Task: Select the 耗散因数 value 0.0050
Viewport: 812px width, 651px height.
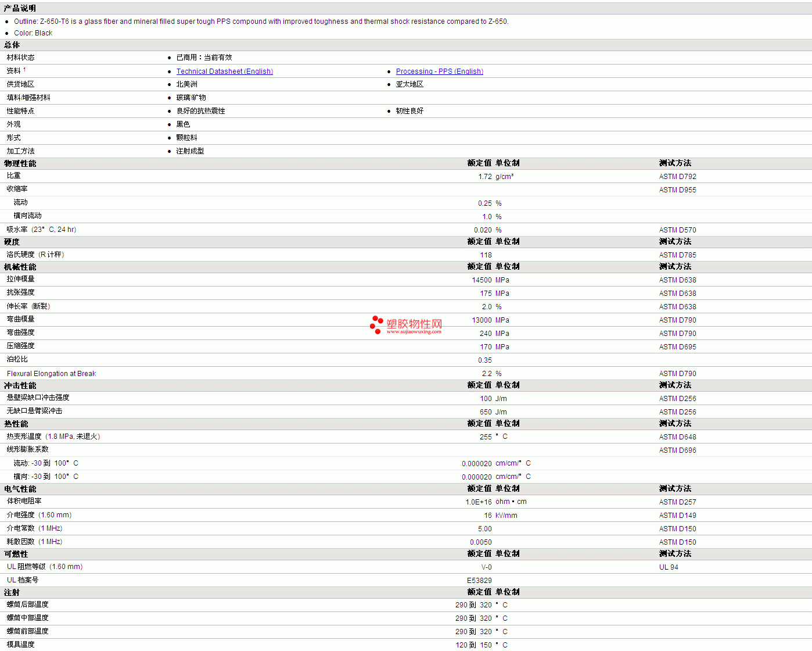Action: coord(481,542)
